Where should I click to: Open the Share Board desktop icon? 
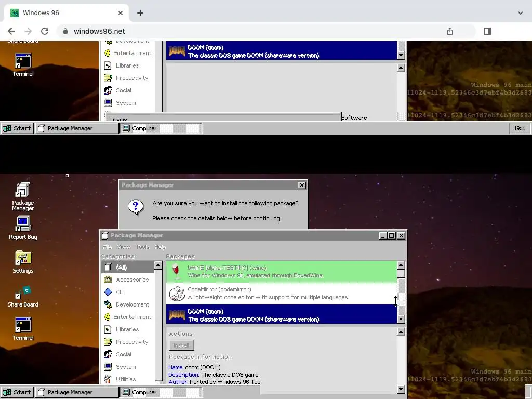pos(23,297)
